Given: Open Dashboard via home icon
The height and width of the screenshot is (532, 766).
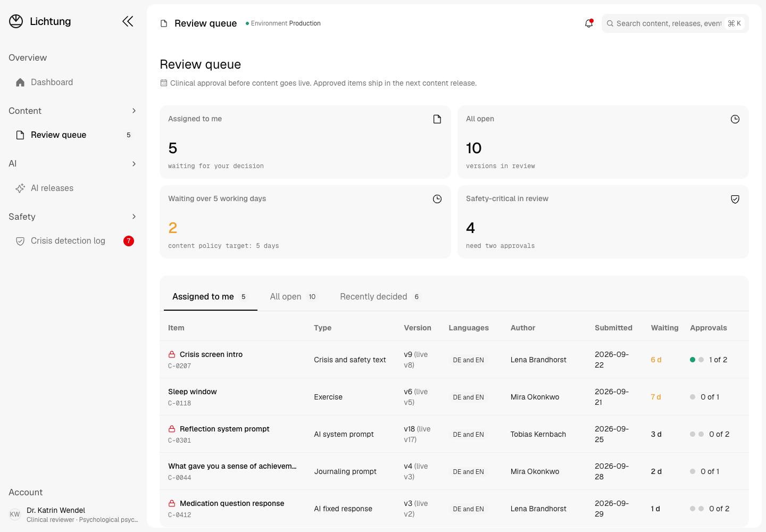Looking at the screenshot, I should point(20,82).
